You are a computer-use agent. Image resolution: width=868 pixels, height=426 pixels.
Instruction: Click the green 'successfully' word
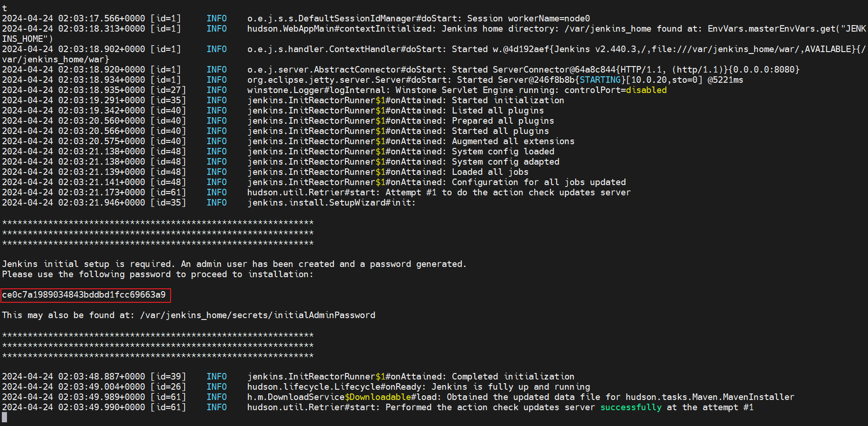point(630,407)
